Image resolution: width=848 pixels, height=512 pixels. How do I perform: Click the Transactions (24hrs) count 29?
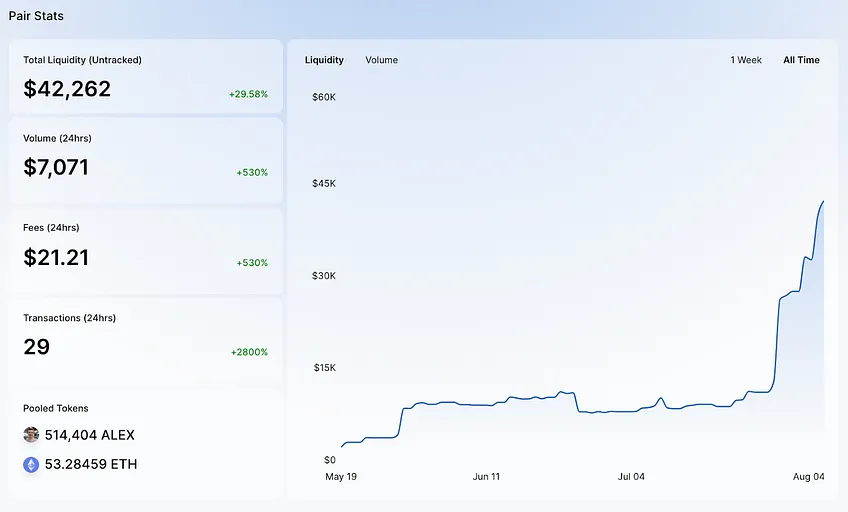point(36,347)
